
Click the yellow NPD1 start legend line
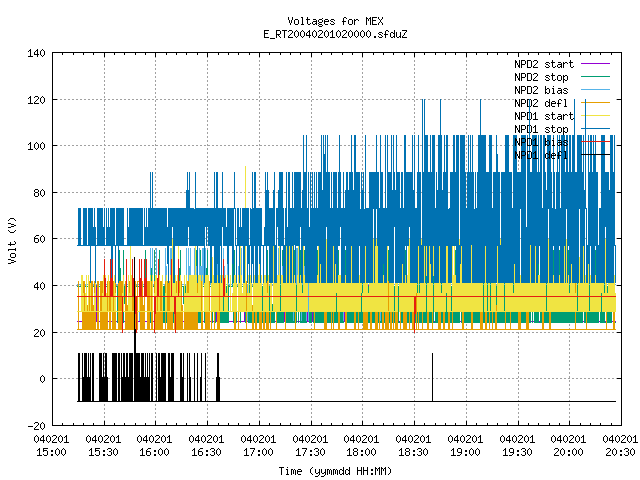point(596,116)
